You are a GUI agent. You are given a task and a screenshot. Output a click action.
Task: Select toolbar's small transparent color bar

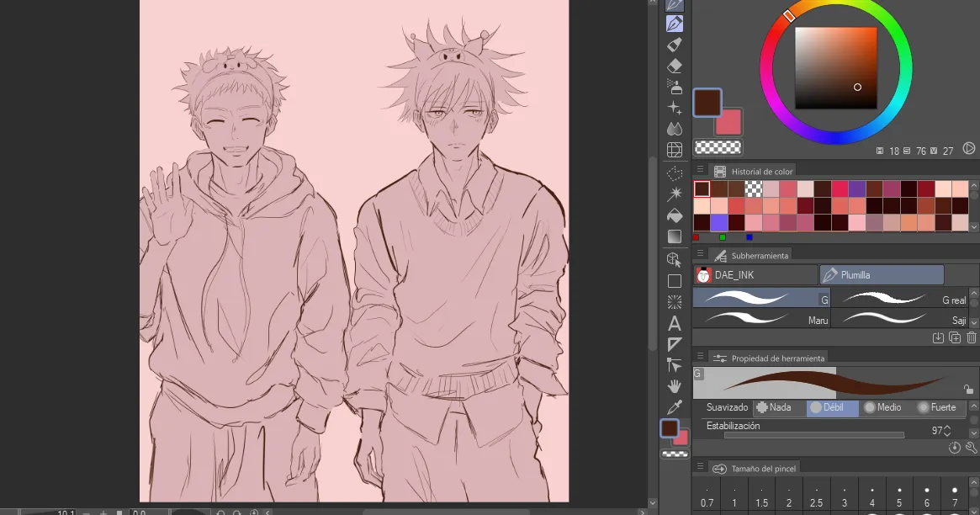pyautogui.click(x=675, y=454)
